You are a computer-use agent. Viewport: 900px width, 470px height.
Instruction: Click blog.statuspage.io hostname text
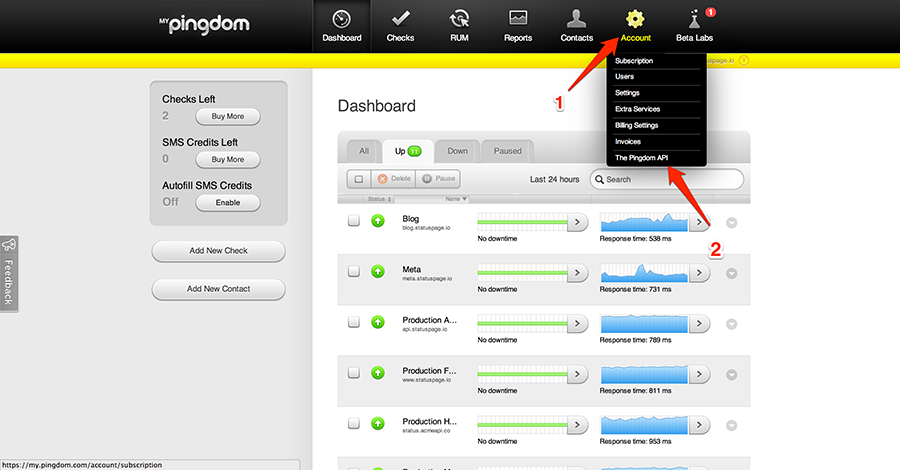point(426,228)
